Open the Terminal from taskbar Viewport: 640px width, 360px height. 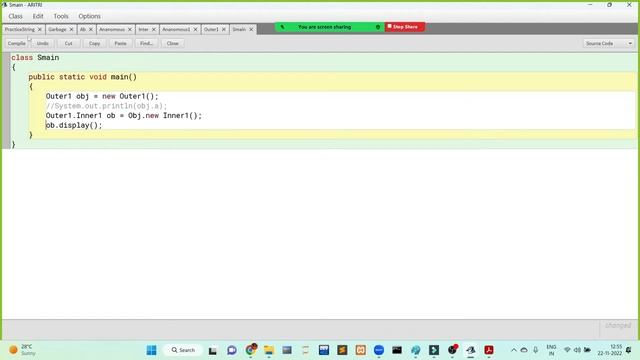click(397, 350)
